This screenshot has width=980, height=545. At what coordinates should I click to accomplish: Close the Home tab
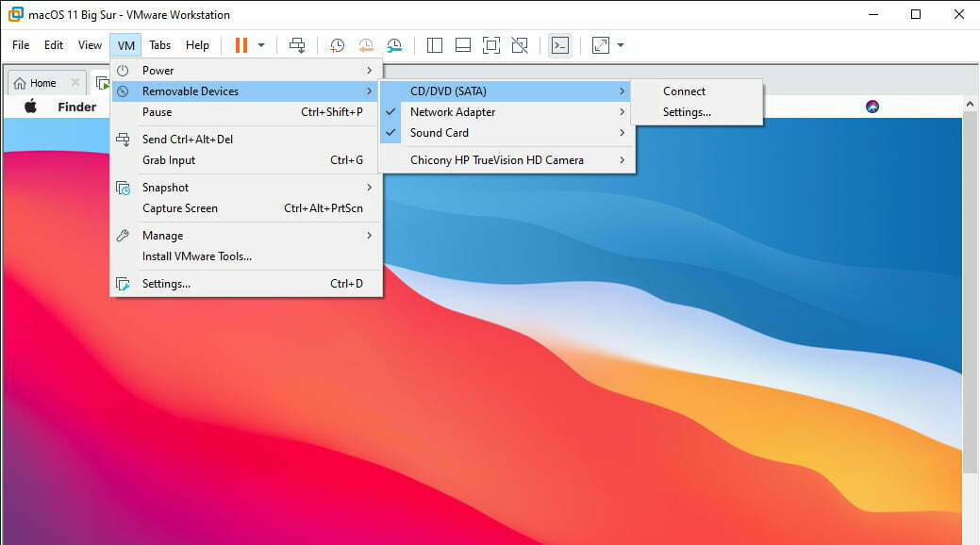click(75, 82)
